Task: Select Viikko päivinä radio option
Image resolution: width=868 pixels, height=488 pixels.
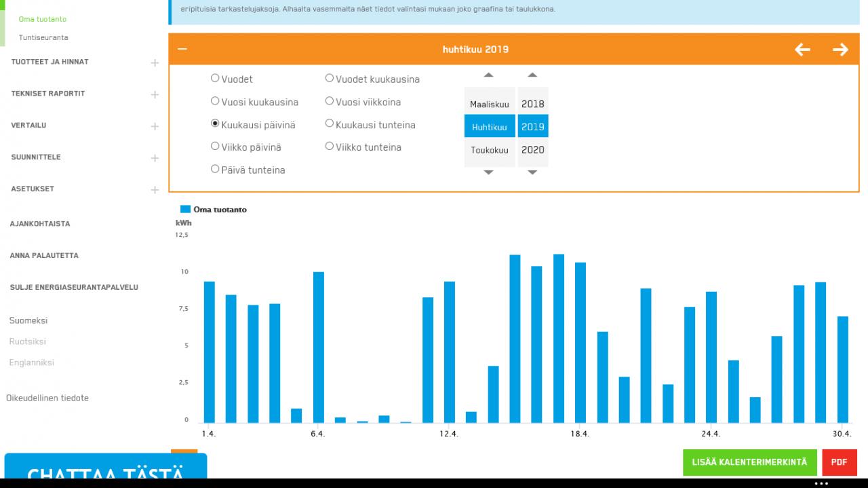Action: [215, 146]
